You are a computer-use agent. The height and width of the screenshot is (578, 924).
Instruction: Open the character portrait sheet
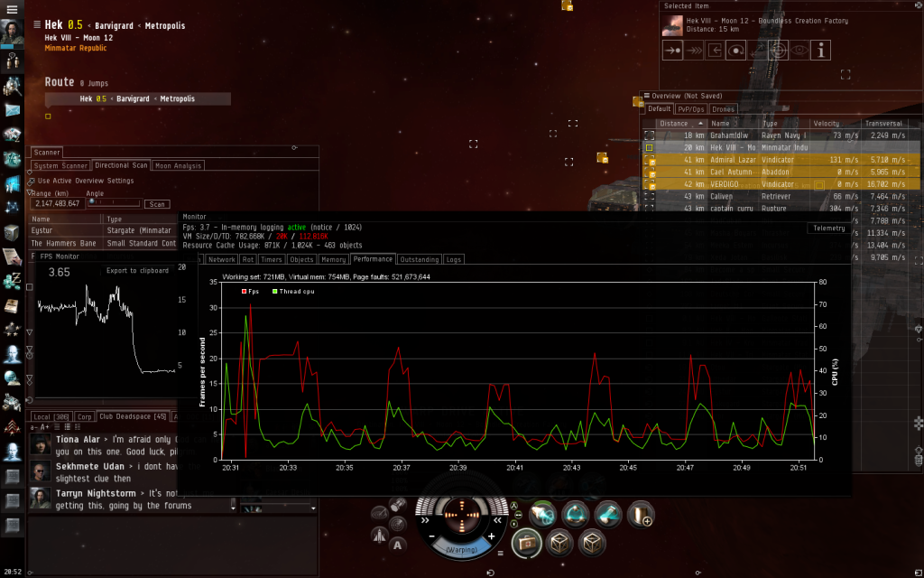tap(12, 33)
